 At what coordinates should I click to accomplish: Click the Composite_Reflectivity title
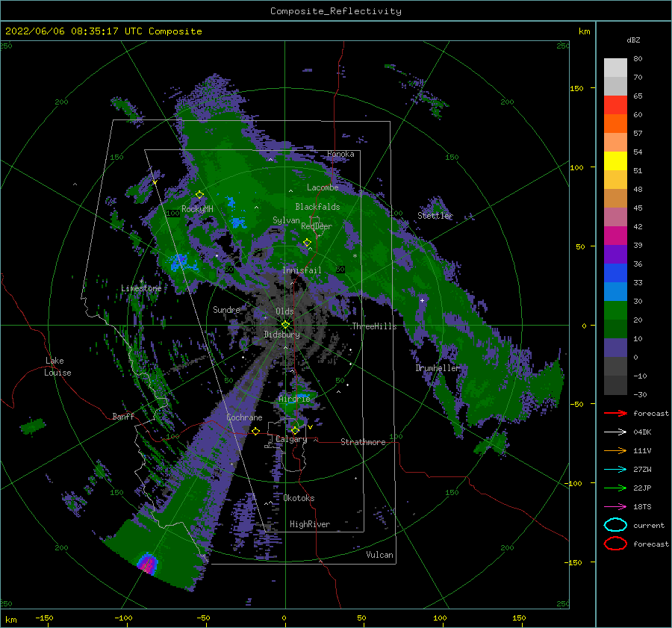click(x=335, y=11)
